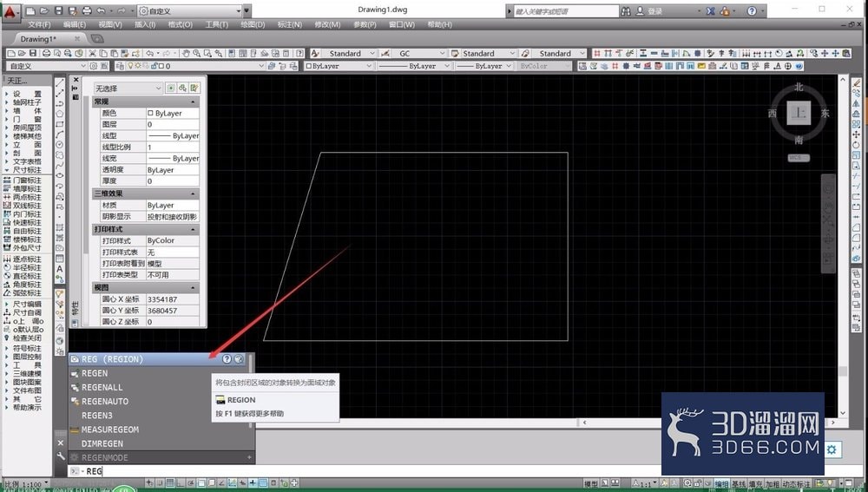The image size is (868, 492).
Task: Click the binoculars search icon
Action: (626, 10)
